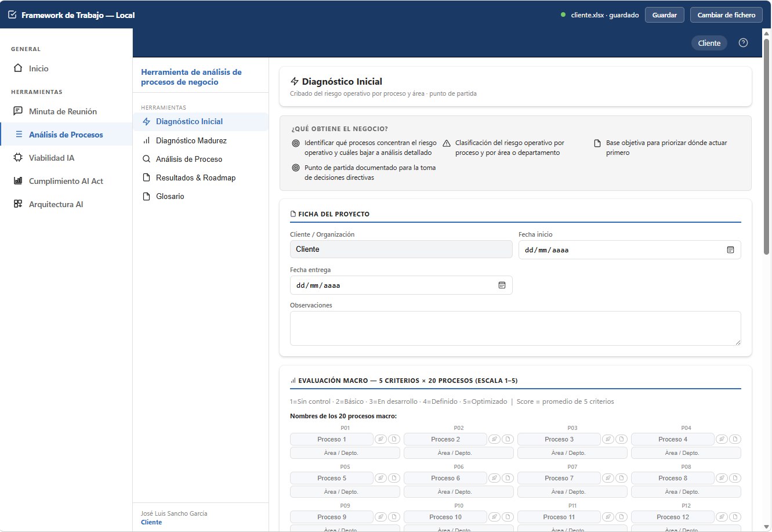Open the calendar picker for Fecha inicio

click(x=730, y=249)
